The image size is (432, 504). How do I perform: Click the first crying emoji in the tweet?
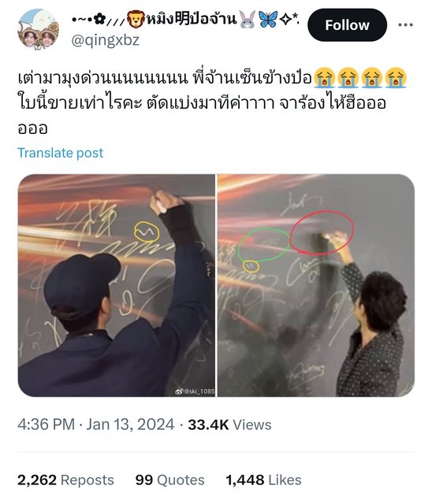point(324,78)
